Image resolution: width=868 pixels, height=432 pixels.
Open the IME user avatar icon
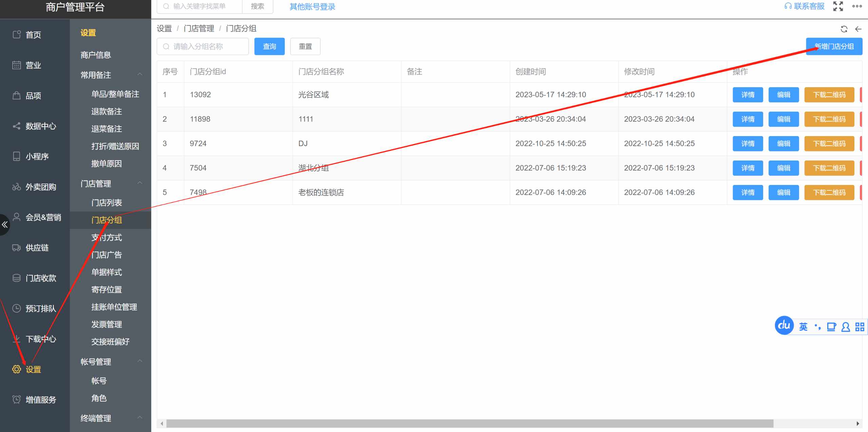click(x=846, y=327)
